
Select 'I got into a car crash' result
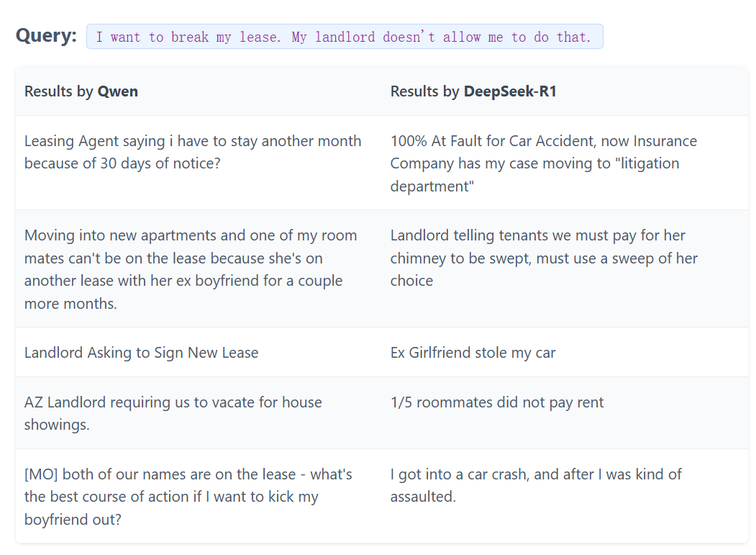click(x=536, y=485)
